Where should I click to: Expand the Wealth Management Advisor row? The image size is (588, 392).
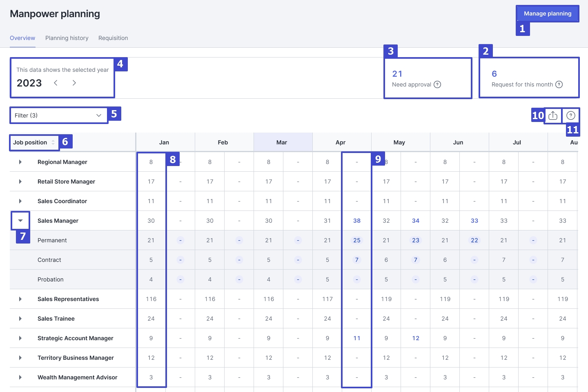20,377
